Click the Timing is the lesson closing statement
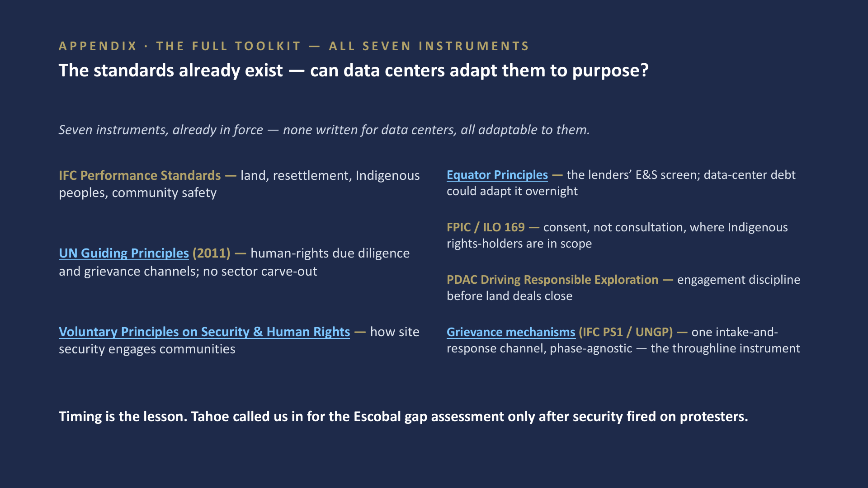 click(403, 417)
